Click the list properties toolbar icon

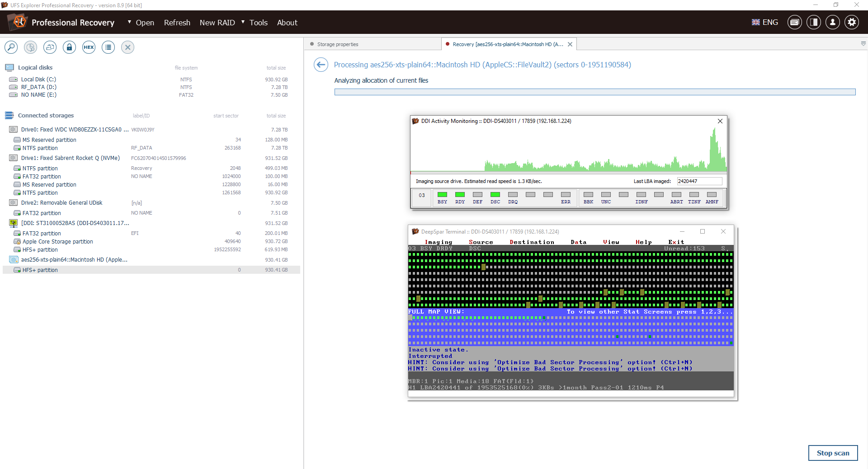[108, 47]
